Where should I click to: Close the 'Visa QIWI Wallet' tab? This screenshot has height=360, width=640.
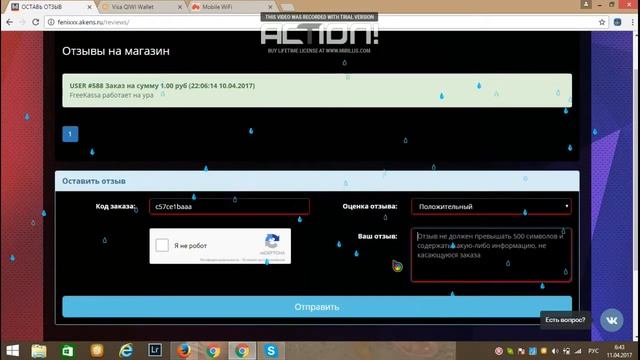point(180,7)
